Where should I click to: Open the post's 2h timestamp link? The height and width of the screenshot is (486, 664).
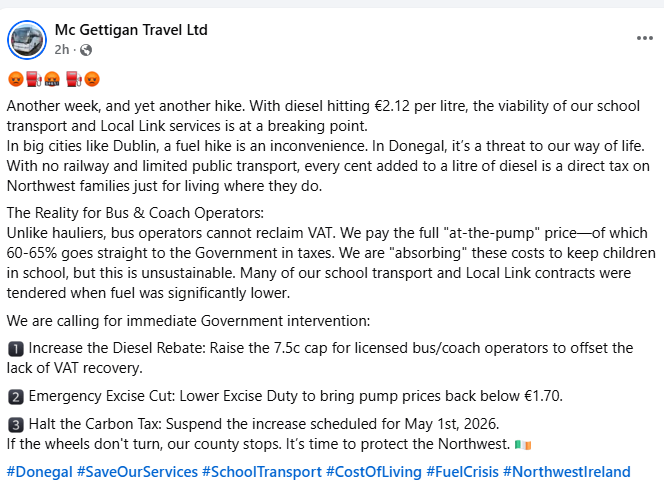(x=62, y=50)
